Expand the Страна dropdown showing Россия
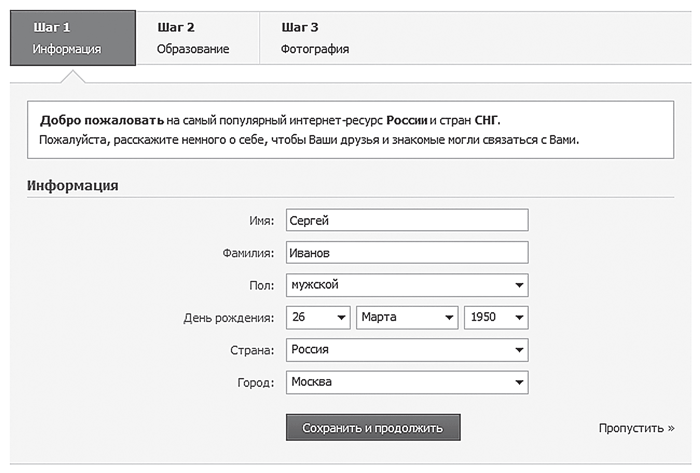This screenshot has height=473, width=700. click(407, 350)
